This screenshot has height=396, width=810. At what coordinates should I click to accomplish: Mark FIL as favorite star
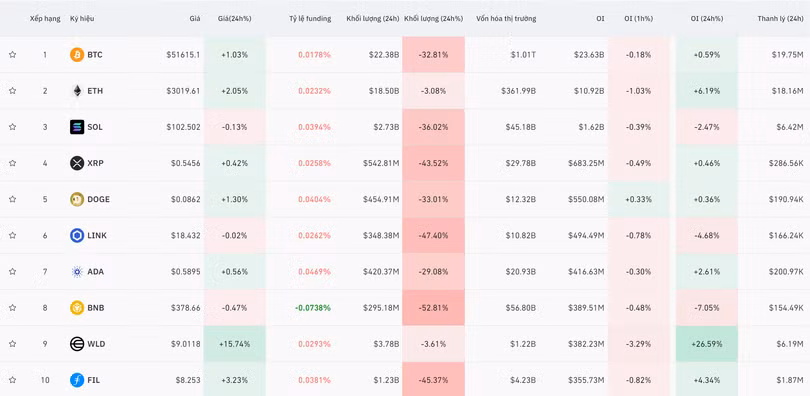pos(12,379)
